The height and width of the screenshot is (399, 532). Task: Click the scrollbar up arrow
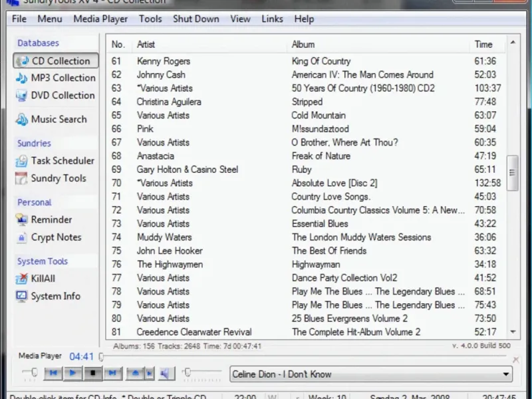513,43
